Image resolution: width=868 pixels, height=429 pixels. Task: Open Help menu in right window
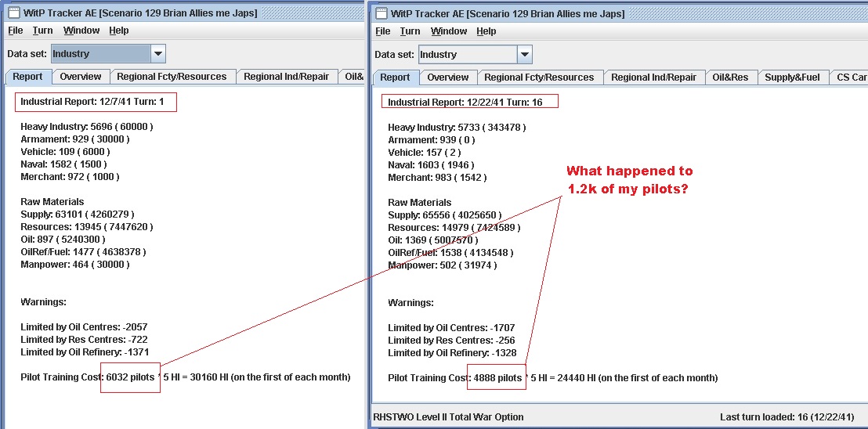486,31
